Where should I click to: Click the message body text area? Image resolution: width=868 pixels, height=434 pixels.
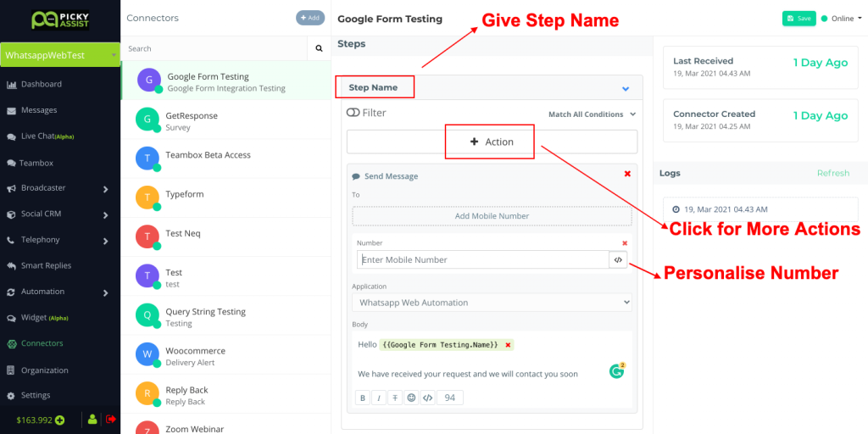[x=492, y=359]
